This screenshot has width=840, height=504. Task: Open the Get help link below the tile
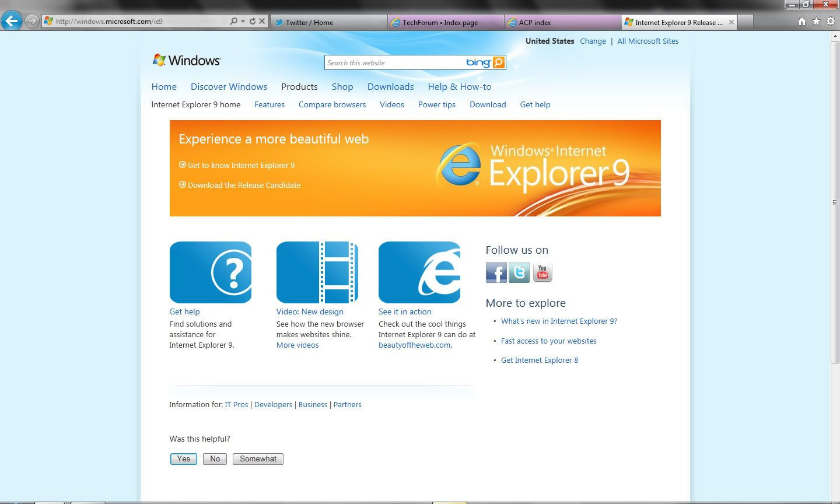tap(184, 311)
